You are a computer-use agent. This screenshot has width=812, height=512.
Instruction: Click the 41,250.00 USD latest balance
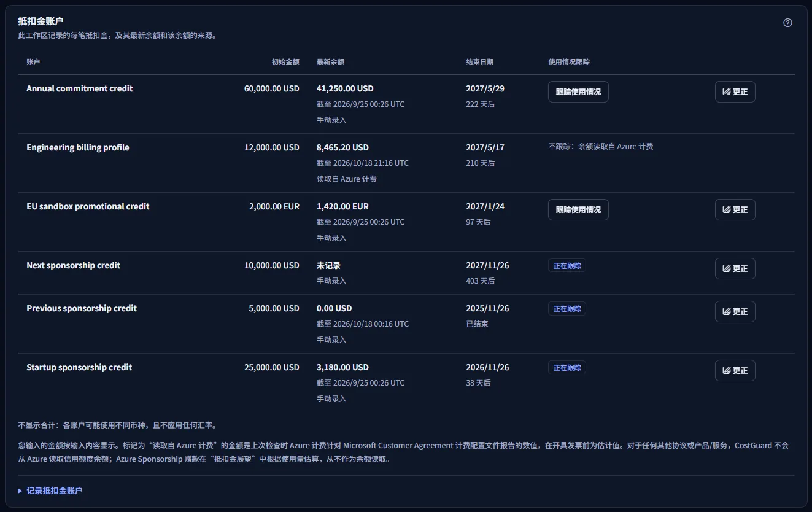[x=345, y=88]
